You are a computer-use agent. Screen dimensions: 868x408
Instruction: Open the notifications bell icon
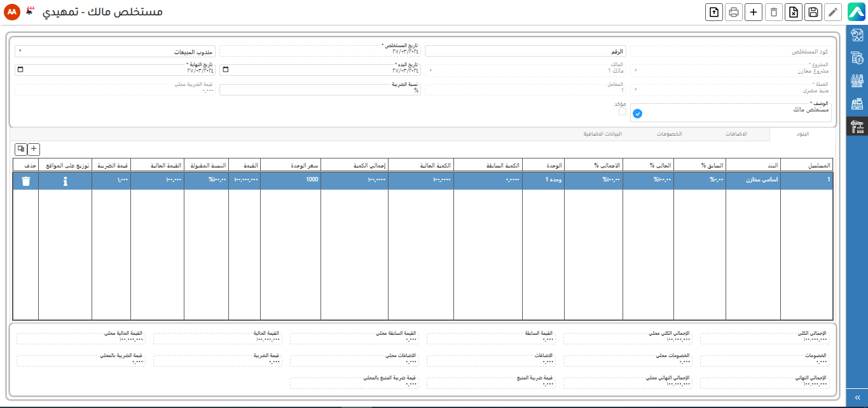coord(29,12)
